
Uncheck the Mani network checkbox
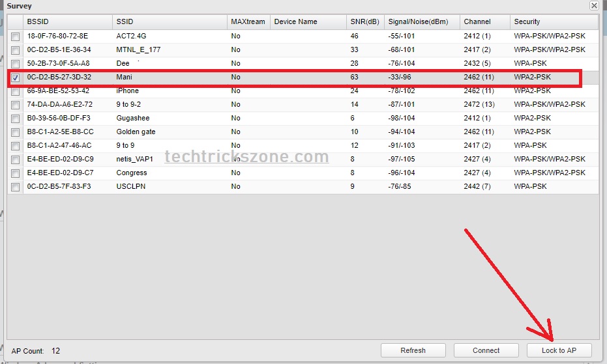point(15,77)
